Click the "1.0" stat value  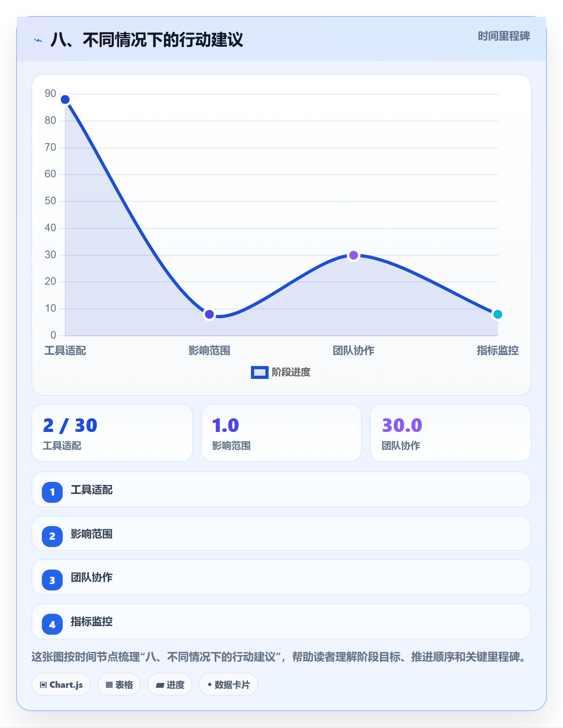pos(226,425)
